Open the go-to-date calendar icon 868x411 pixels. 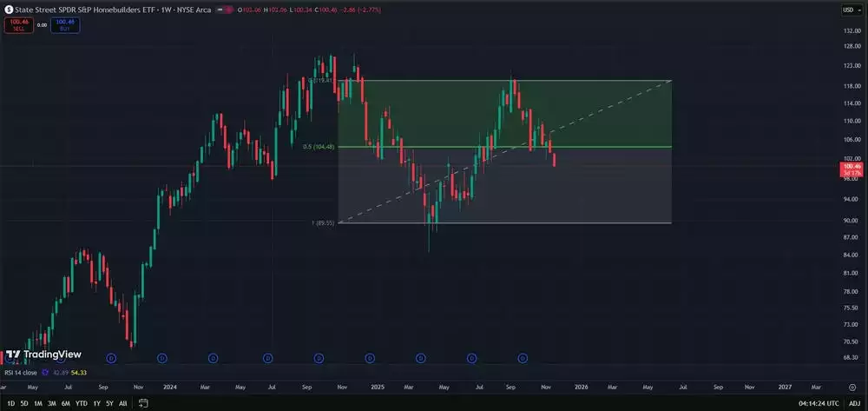pos(143,403)
